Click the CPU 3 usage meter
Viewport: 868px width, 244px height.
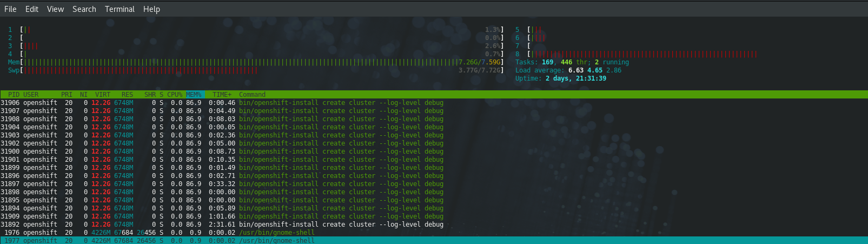tap(256, 46)
